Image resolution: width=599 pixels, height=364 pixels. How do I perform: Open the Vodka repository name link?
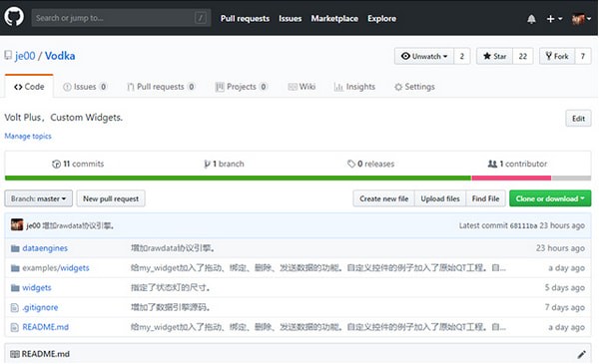[60, 56]
